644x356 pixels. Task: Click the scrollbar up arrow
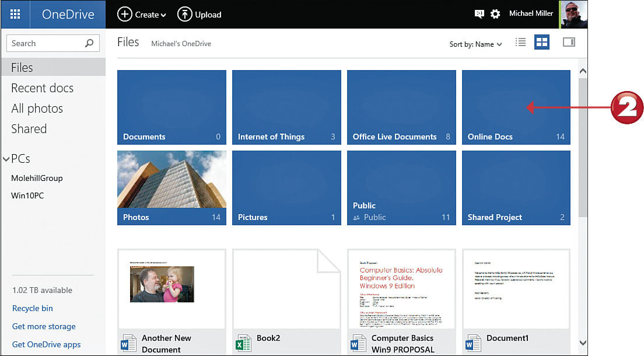coord(583,71)
